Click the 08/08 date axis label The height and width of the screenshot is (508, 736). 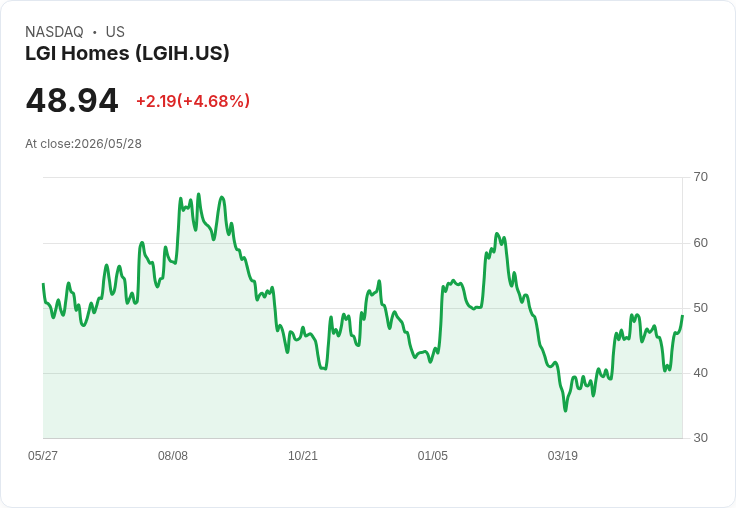[173, 455]
